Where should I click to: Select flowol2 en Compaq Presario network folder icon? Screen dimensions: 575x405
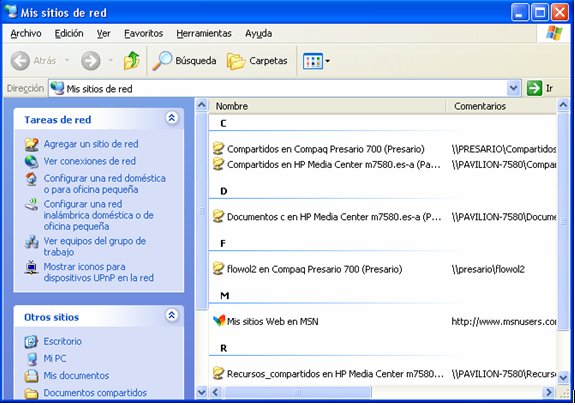219,269
